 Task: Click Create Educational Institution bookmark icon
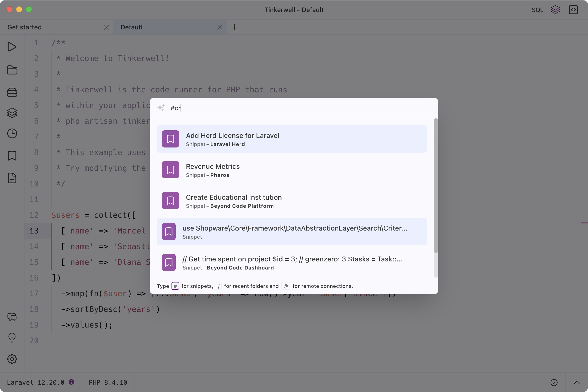tap(171, 200)
